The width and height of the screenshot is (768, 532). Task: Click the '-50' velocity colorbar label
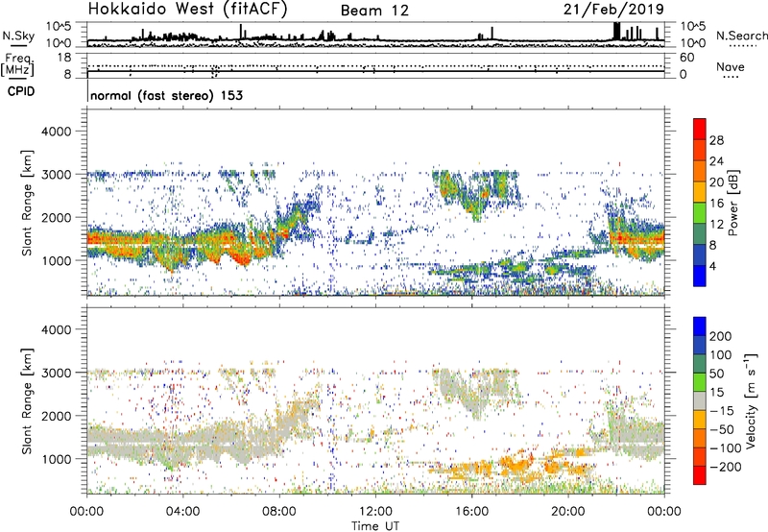722,429
